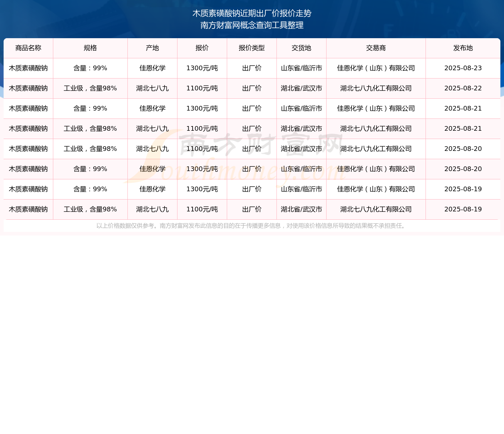The width and height of the screenshot is (504, 434).
Task: Click the subtitle 南方财富网概念查询工具整理
Action: click(x=252, y=25)
